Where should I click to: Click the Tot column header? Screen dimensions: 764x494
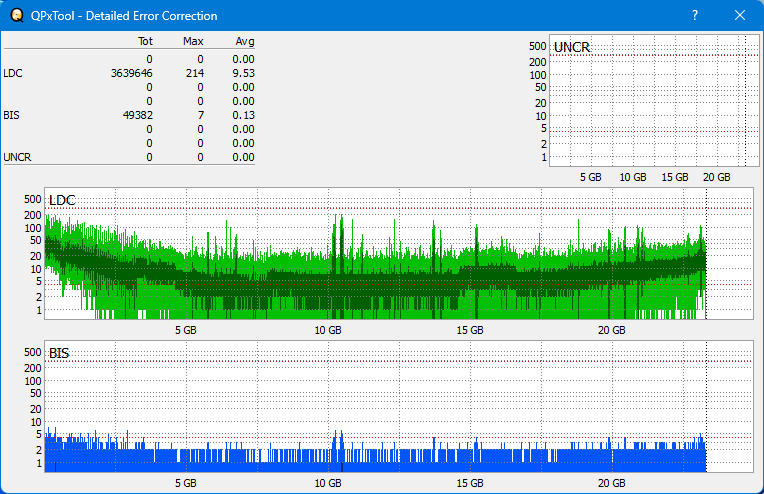point(144,41)
